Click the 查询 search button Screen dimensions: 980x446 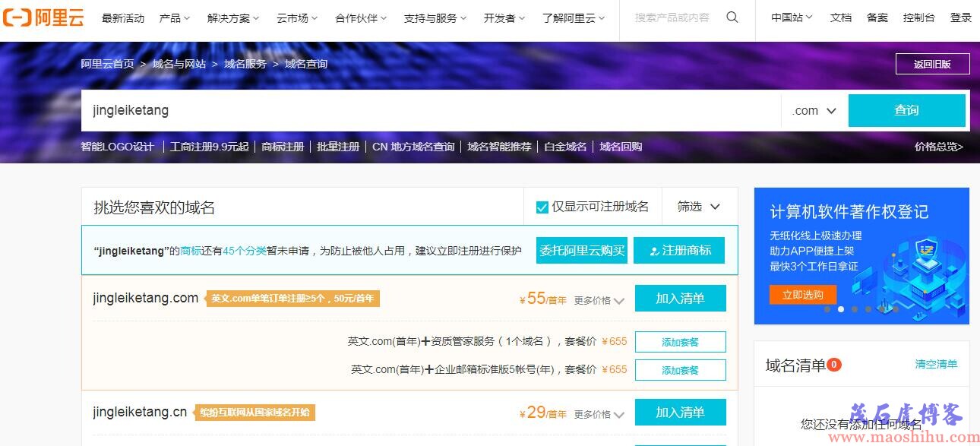pyautogui.click(x=907, y=110)
